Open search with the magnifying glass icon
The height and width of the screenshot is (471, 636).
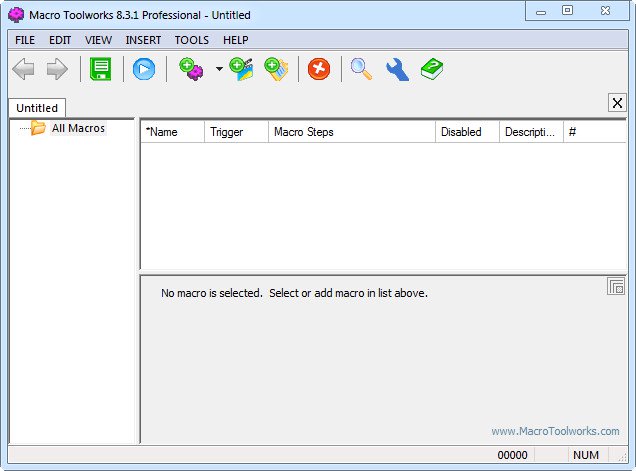[x=361, y=69]
